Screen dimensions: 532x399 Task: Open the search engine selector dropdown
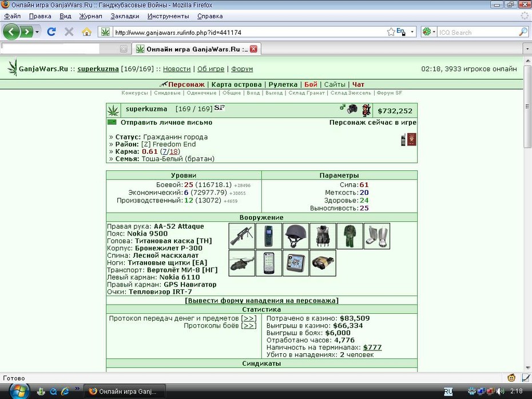click(428, 32)
